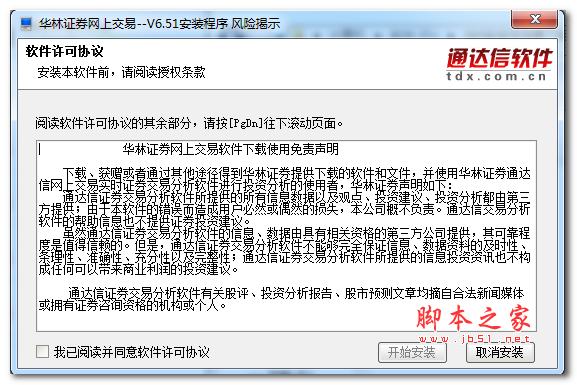Screen dimensions: 577x385
Task: Click the text '安装本软件前，请阅读授权条款'
Action: [121, 72]
